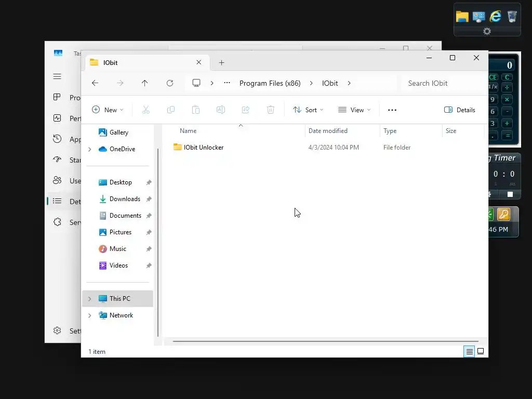Screen dimensions: 532x399
Task: Show hidden breadcrumb path with ellipsis
Action: pos(227,83)
